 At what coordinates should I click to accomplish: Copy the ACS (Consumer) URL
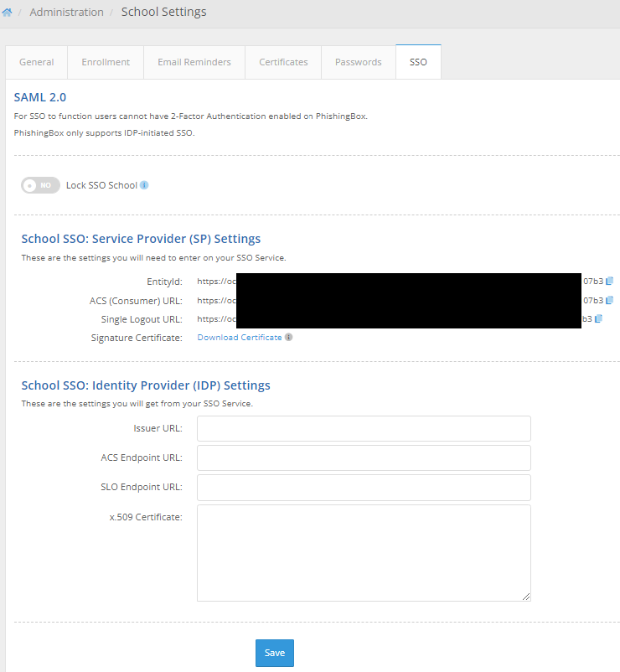[x=610, y=300]
